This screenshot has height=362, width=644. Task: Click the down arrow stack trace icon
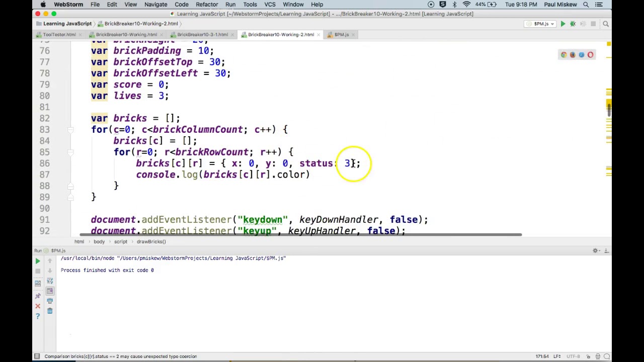pyautogui.click(x=50, y=271)
